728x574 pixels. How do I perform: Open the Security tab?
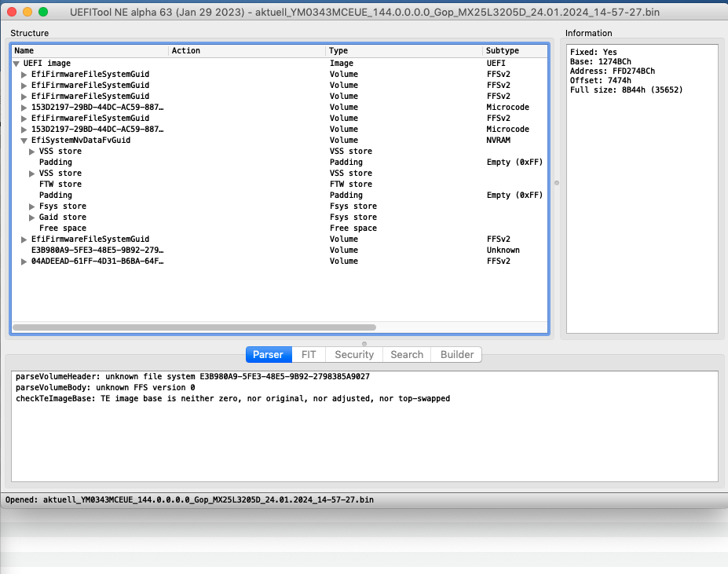354,354
